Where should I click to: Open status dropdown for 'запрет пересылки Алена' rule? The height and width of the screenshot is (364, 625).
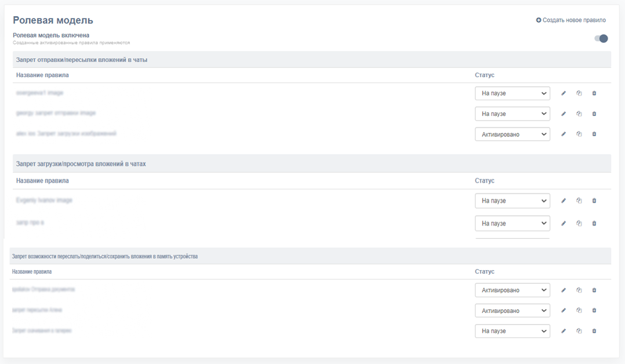click(x=513, y=311)
